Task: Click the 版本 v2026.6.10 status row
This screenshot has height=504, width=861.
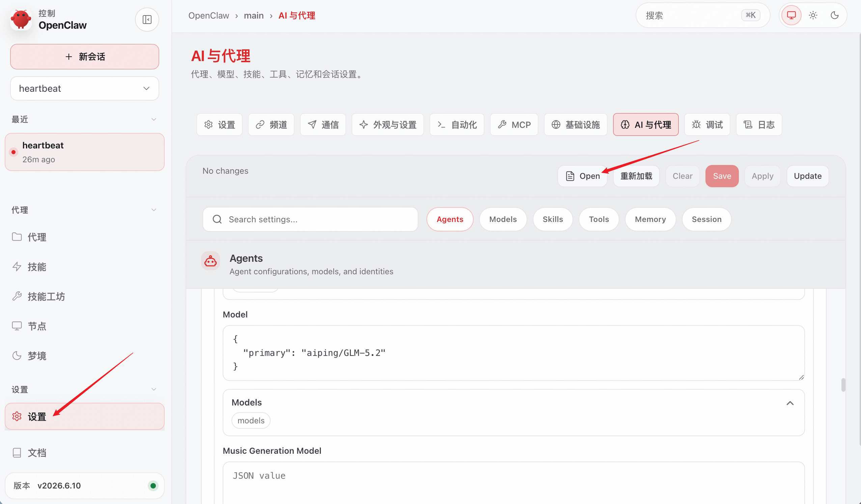Action: (84, 485)
